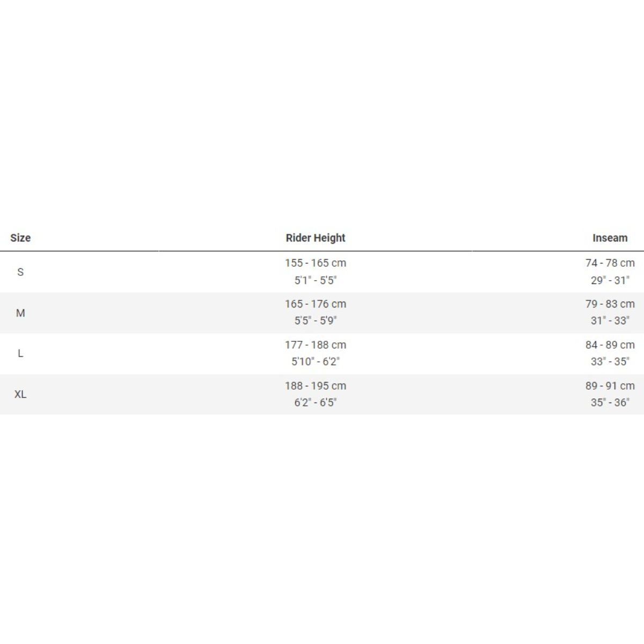Click the 84 - 89 cm inseam value

[610, 345]
